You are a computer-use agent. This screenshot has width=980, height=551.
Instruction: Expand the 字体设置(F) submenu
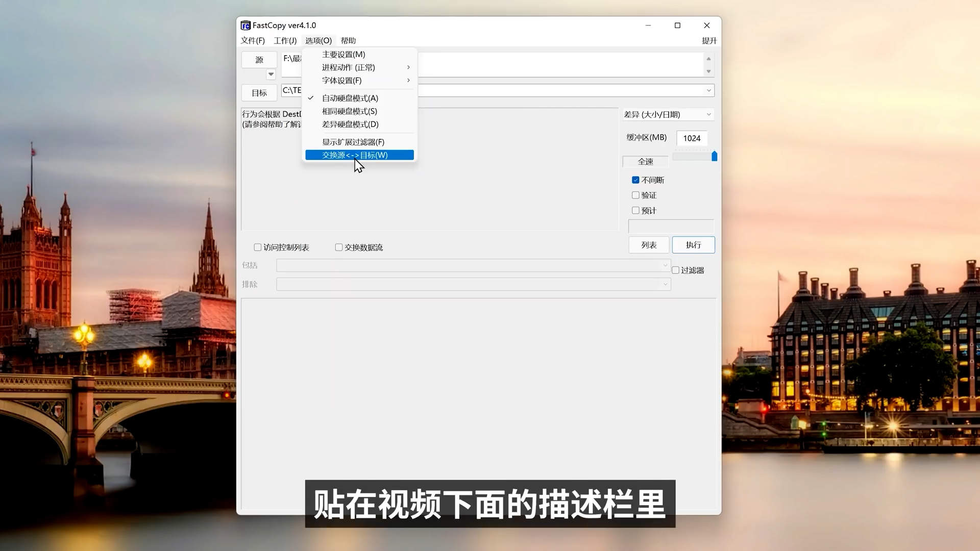coord(341,80)
